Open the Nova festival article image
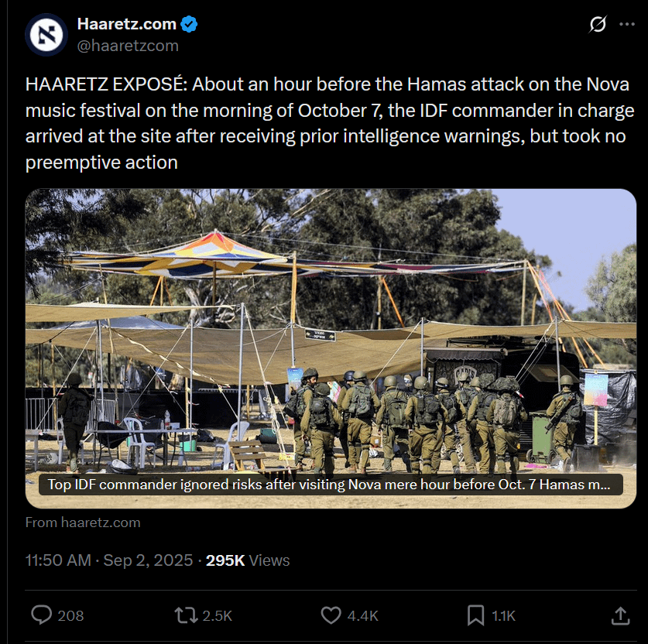The image size is (648, 644). pos(331,331)
